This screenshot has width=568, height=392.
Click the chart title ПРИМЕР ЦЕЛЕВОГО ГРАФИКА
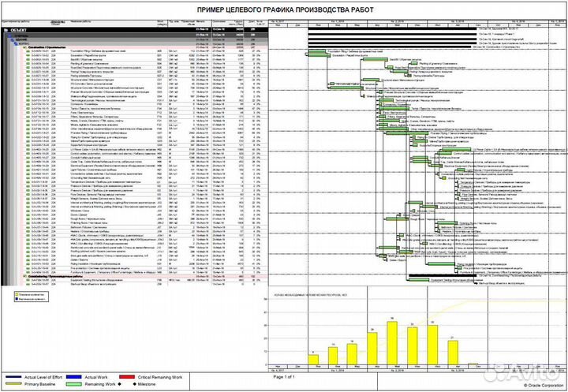point(284,7)
